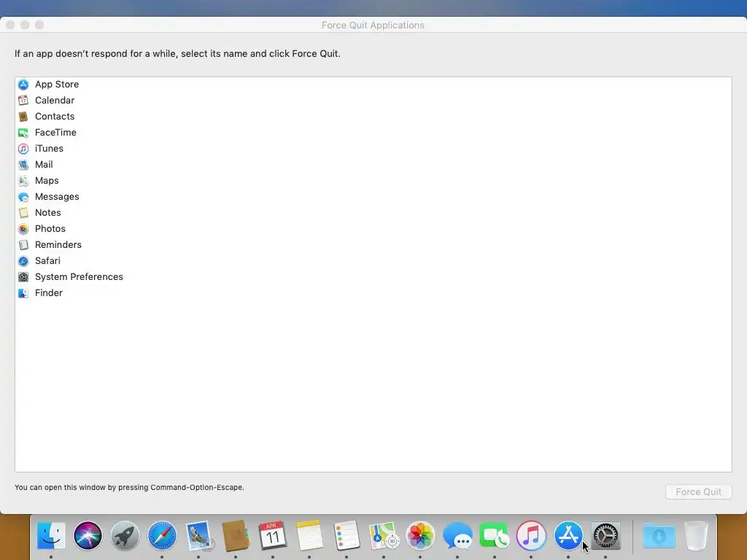
Task: Pick the "iTunes" row text
Action: click(49, 149)
